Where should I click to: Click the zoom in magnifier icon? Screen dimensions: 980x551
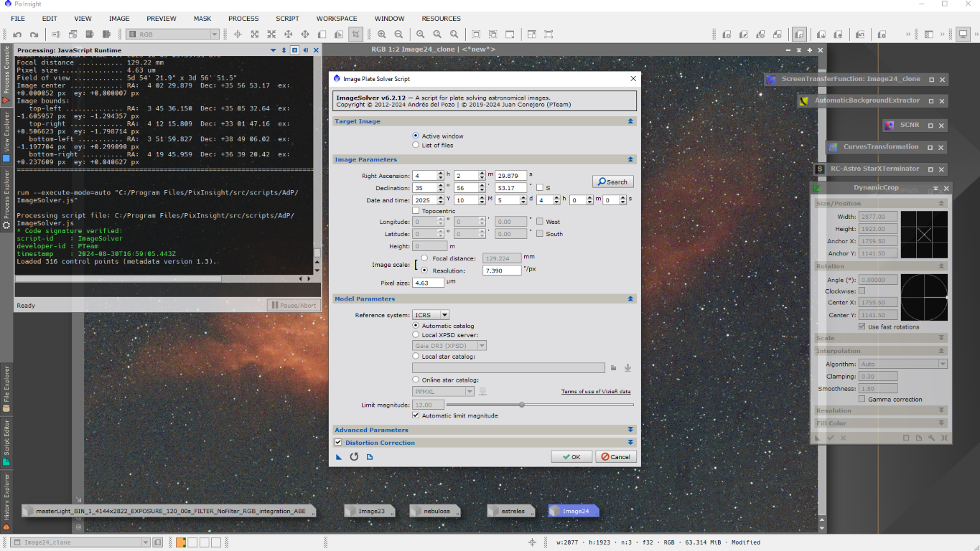pyautogui.click(x=381, y=34)
